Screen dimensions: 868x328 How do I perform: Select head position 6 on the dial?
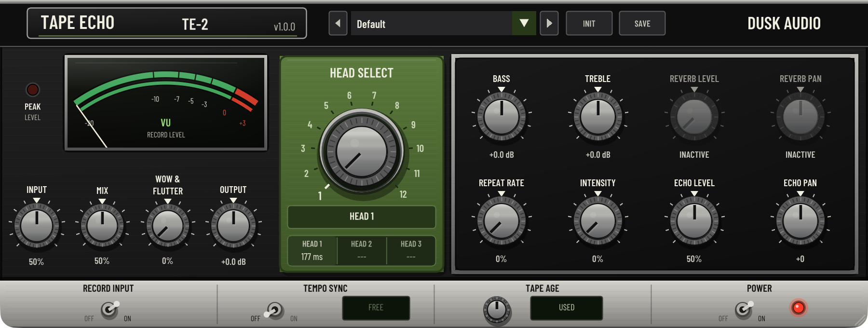pyautogui.click(x=349, y=96)
